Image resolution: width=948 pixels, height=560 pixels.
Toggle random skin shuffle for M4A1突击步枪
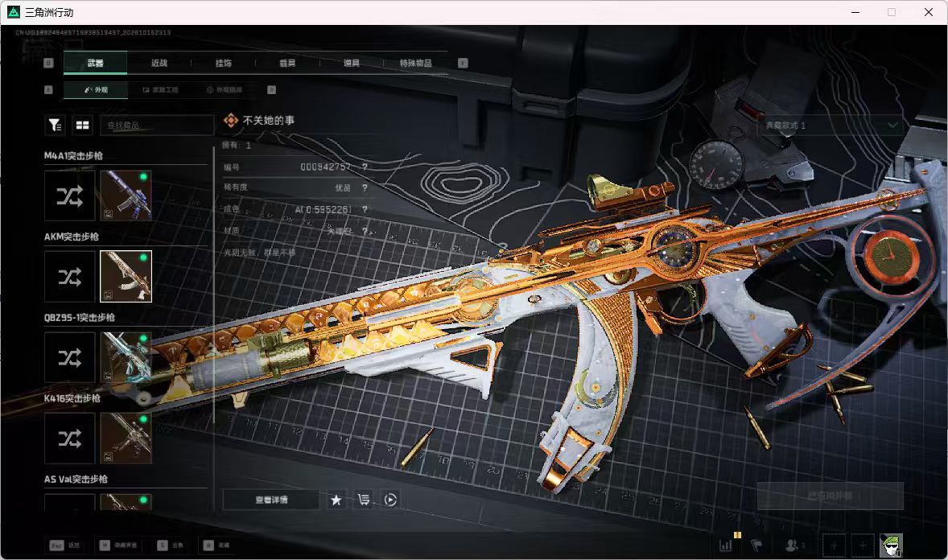pos(69,196)
